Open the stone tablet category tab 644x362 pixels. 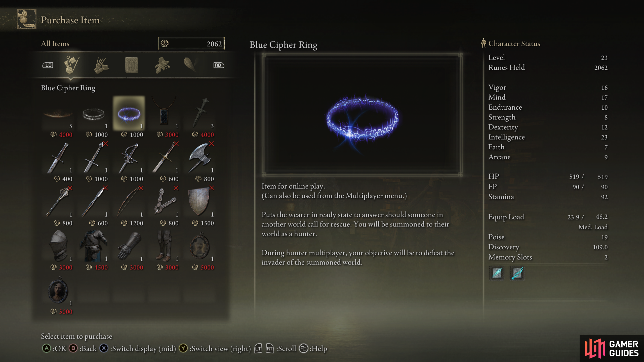point(131,65)
